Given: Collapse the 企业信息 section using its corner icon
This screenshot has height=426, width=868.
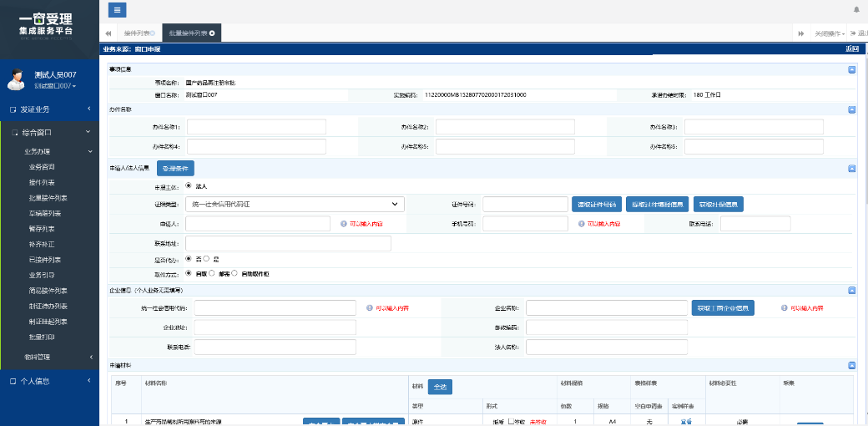Looking at the screenshot, I should tap(851, 290).
